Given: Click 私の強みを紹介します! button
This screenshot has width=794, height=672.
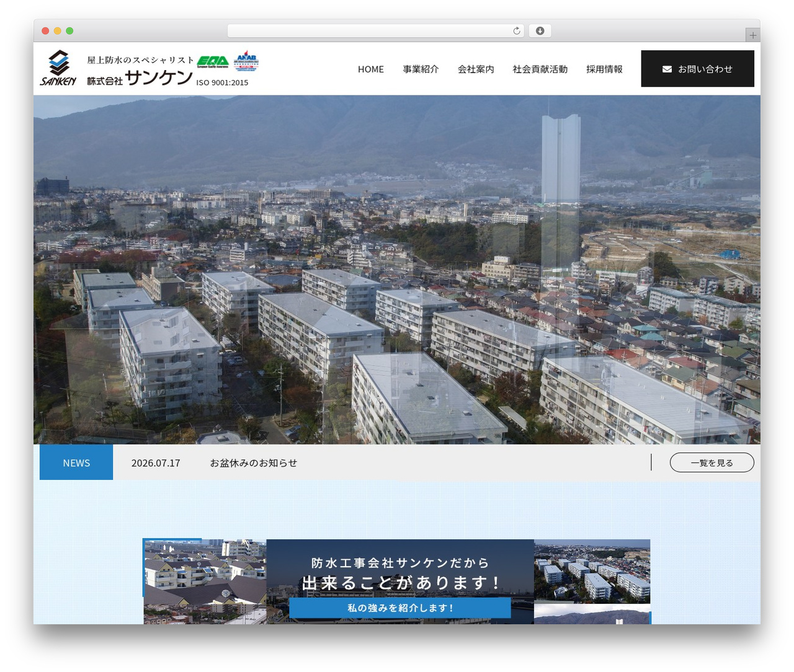Looking at the screenshot, I should coord(400,608).
